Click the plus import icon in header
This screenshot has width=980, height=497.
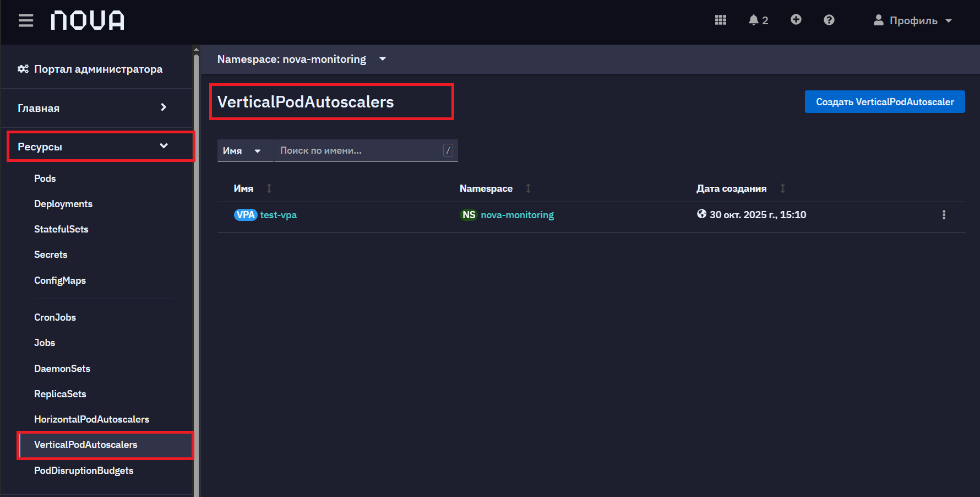(796, 20)
